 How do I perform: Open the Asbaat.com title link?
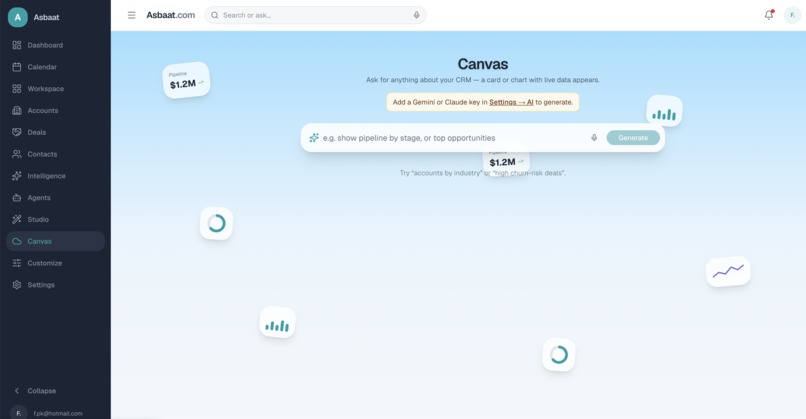click(x=171, y=15)
